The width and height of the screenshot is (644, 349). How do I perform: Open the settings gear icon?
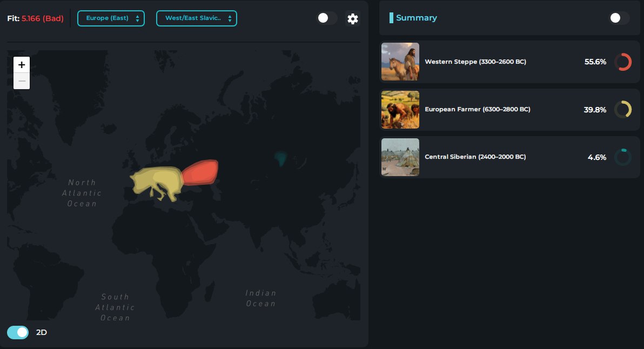click(352, 19)
